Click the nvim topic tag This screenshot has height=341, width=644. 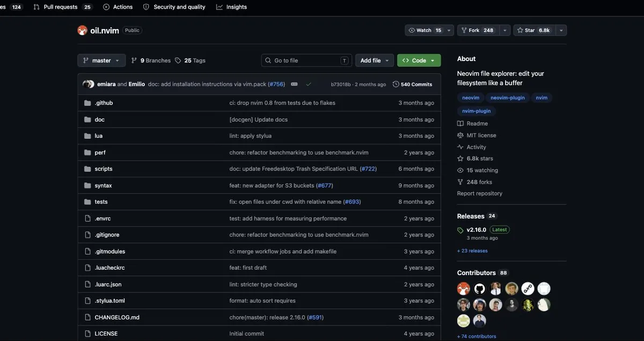point(541,98)
